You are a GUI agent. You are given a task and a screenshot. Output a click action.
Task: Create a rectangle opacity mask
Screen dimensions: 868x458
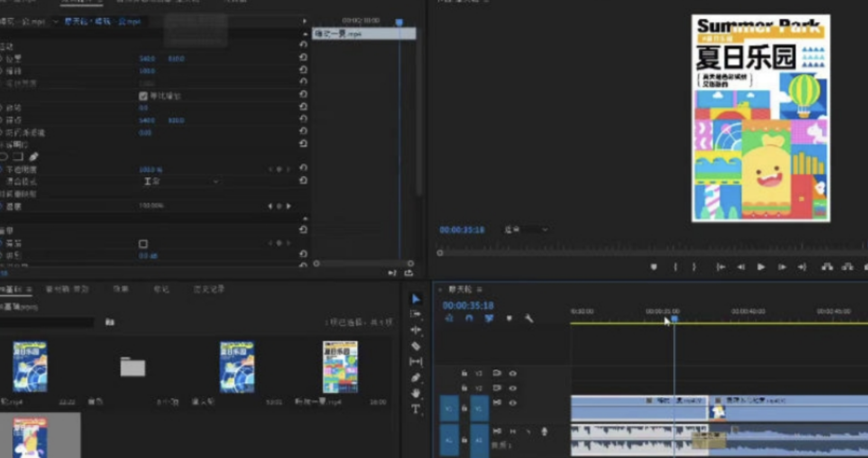point(19,156)
